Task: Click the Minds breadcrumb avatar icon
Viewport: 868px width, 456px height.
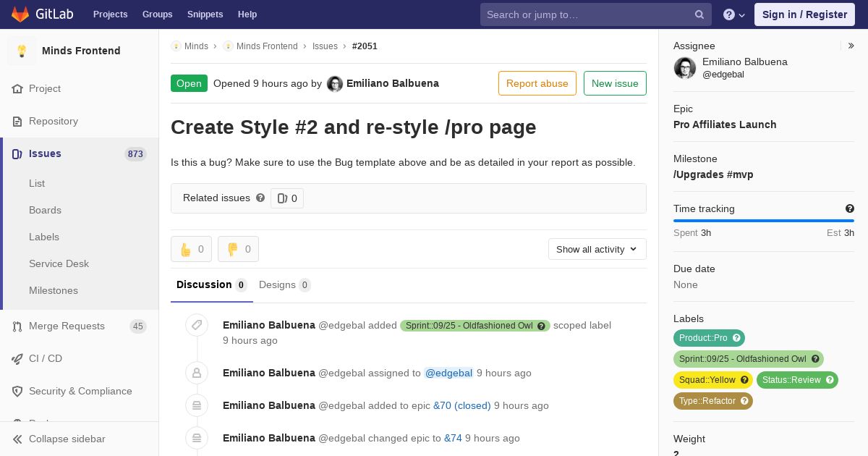Action: coord(176,46)
